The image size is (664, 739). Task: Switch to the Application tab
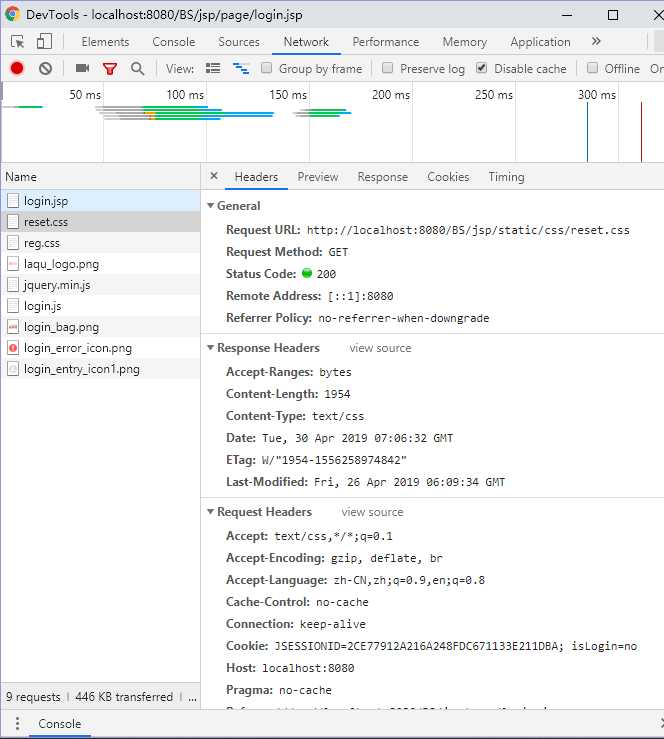(541, 42)
